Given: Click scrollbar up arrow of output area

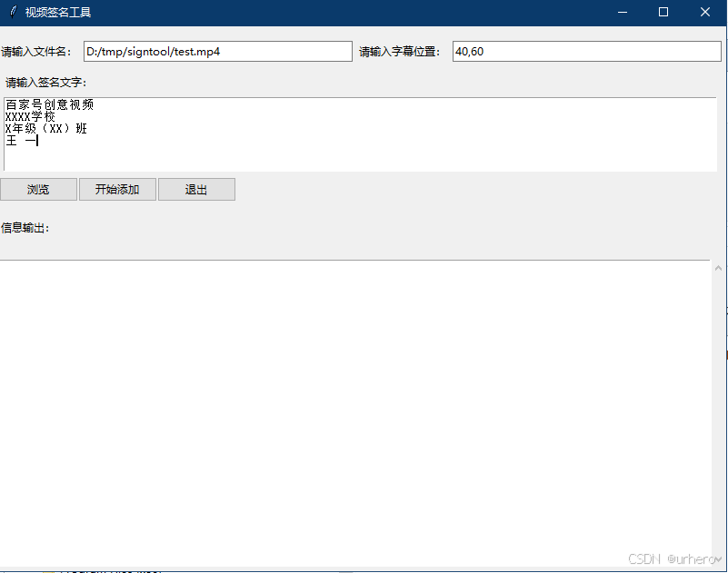Looking at the screenshot, I should coord(718,268).
